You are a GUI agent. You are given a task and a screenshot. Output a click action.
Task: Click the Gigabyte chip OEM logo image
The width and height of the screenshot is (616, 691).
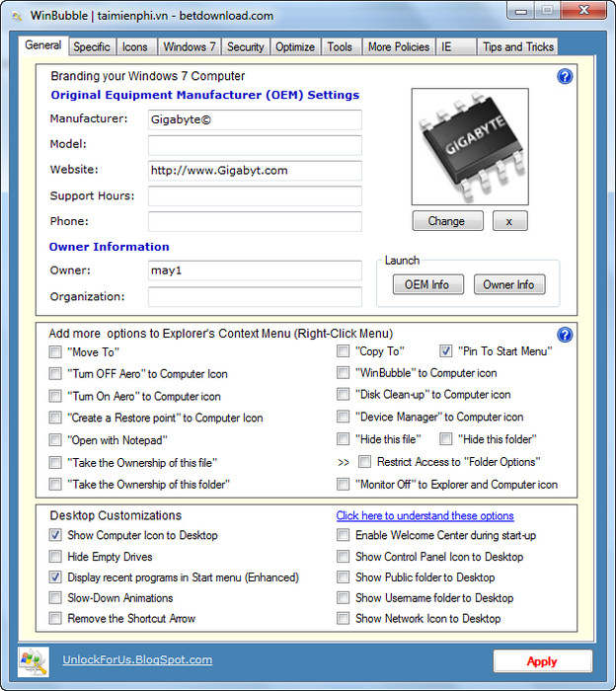tap(461, 144)
